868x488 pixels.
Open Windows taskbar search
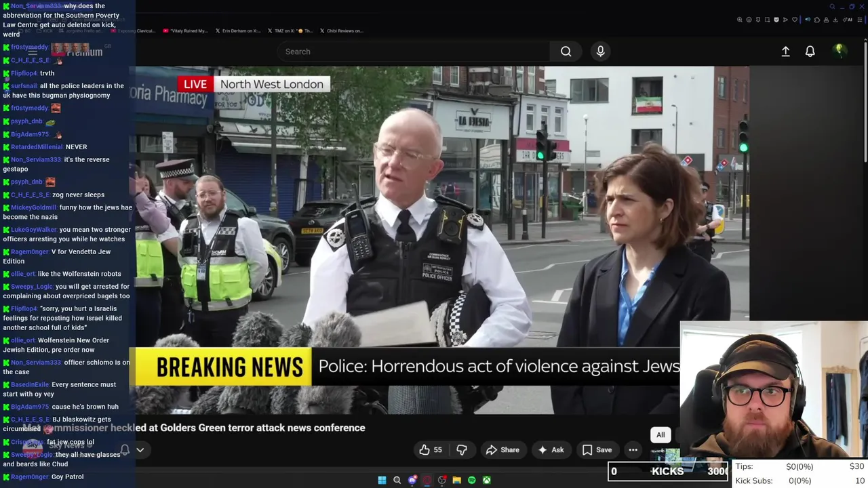coord(397,480)
